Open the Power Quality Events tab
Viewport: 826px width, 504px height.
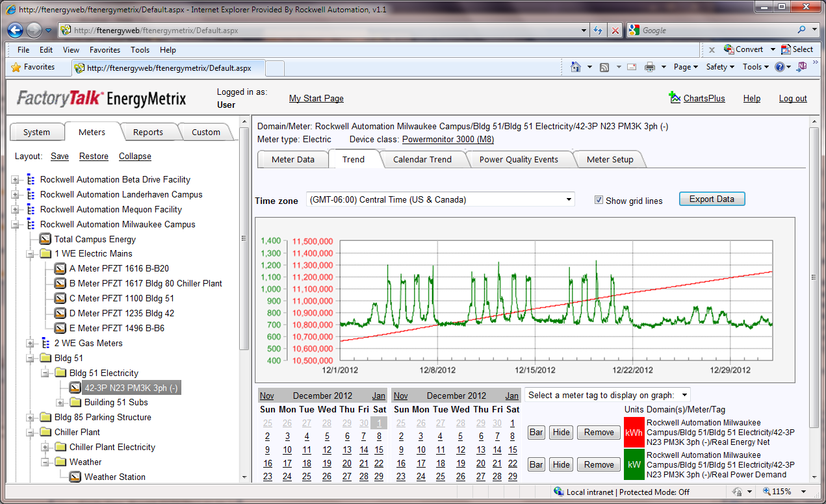tap(519, 159)
